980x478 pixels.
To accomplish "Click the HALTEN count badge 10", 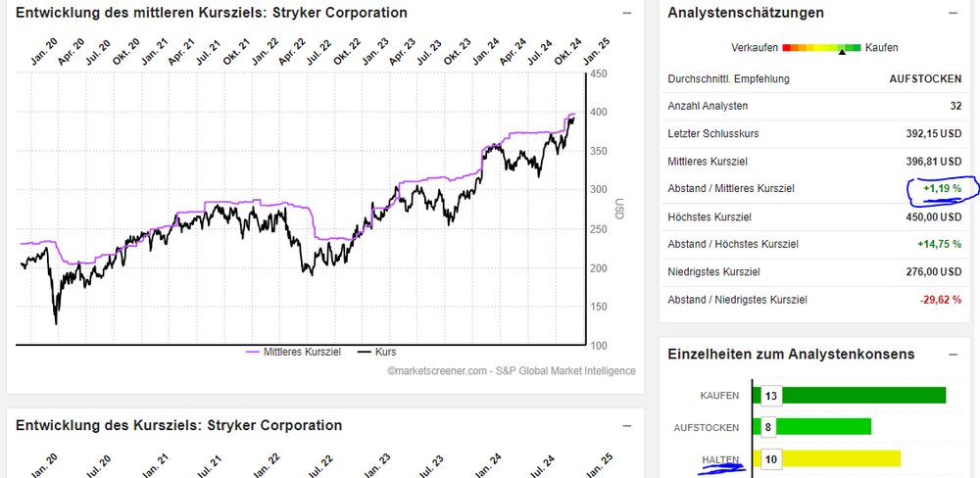I will (770, 458).
